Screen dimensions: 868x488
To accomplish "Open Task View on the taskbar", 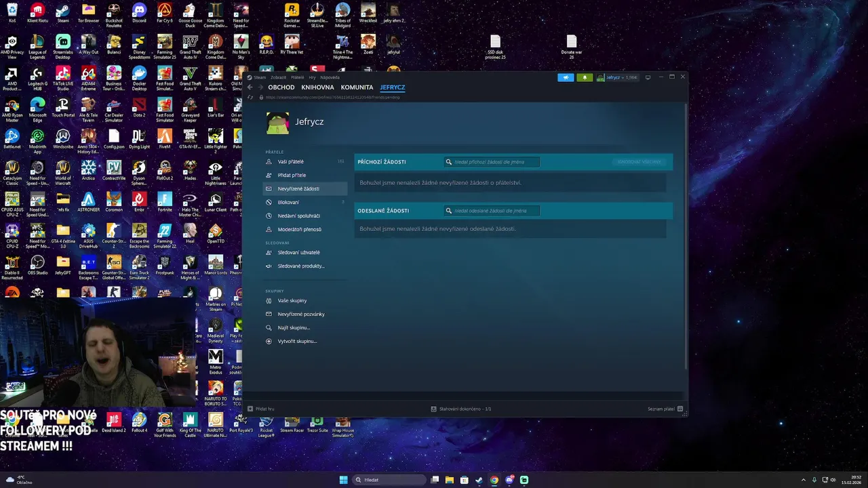I will pyautogui.click(x=435, y=480).
